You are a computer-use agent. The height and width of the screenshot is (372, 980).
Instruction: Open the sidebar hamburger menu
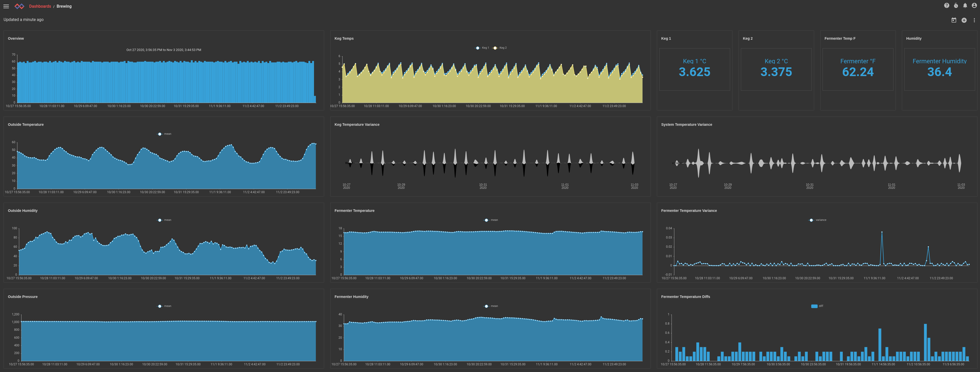[x=6, y=6]
